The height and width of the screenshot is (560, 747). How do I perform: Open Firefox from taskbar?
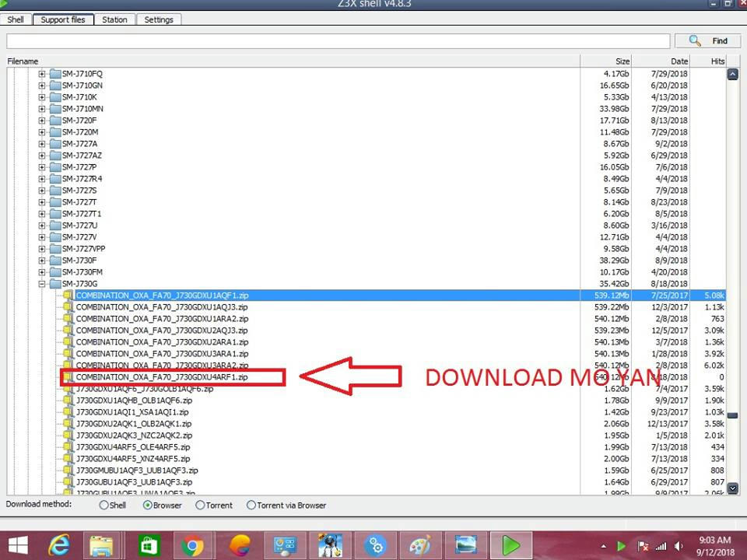click(240, 545)
